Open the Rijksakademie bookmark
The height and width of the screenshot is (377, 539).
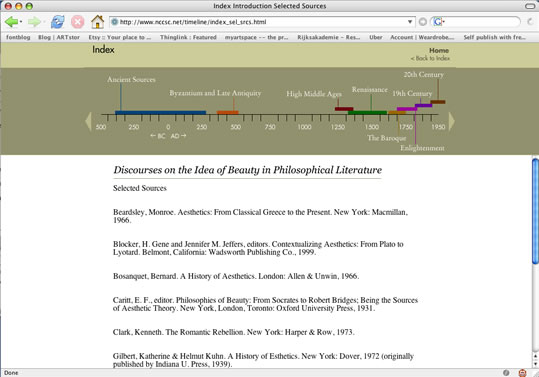(329, 37)
